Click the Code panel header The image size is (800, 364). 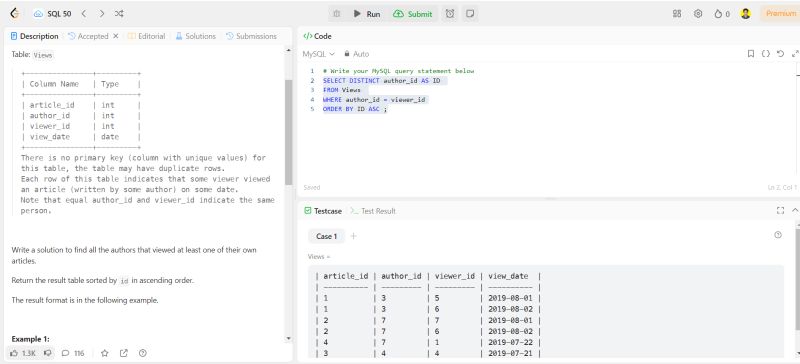pyautogui.click(x=317, y=36)
